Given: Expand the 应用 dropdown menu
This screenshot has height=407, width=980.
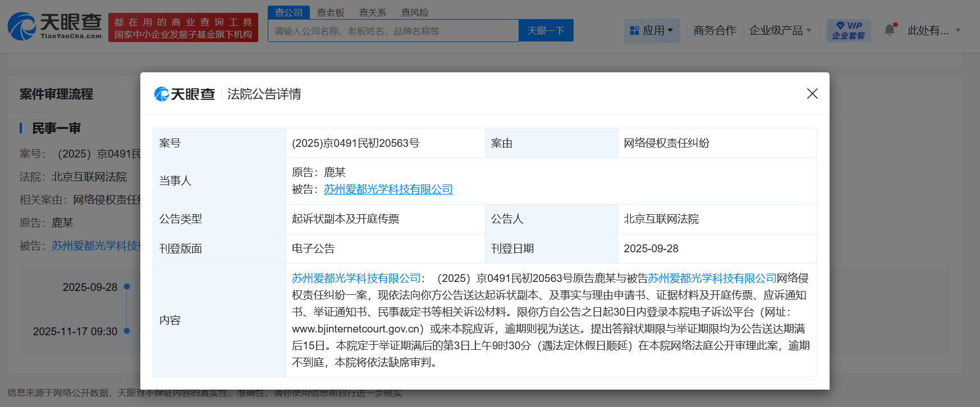Looking at the screenshot, I should [x=670, y=30].
